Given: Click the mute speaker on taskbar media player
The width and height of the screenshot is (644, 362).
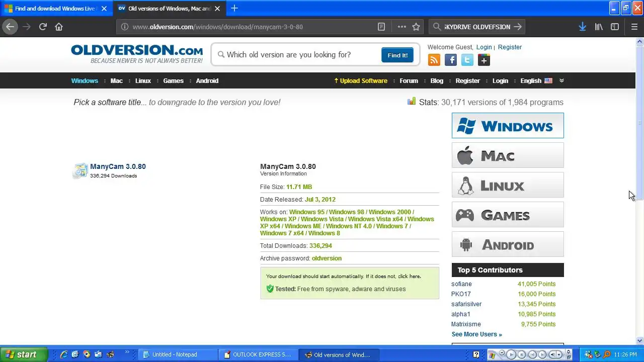Looking at the screenshot, I should 553,354.
